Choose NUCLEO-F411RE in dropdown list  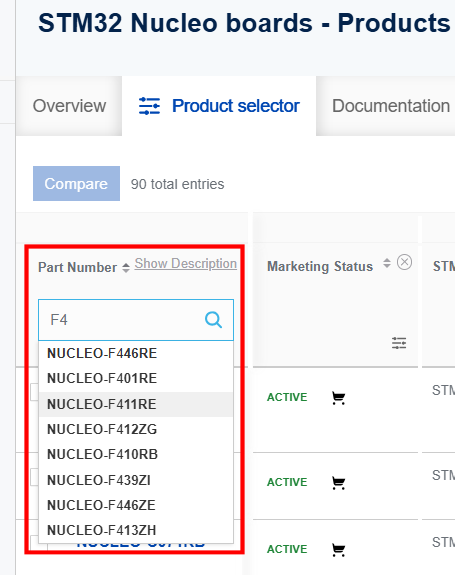[136, 404]
